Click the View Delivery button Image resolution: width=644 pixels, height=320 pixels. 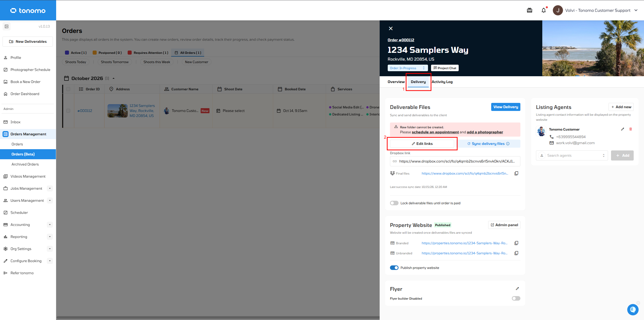pyautogui.click(x=506, y=107)
